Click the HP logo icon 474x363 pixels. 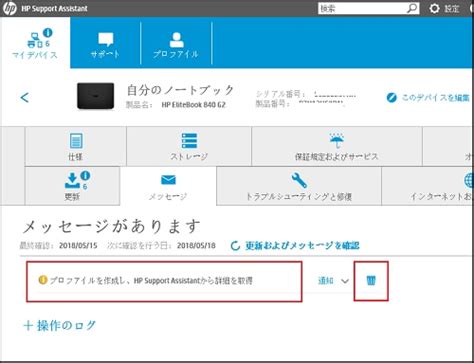10,8
